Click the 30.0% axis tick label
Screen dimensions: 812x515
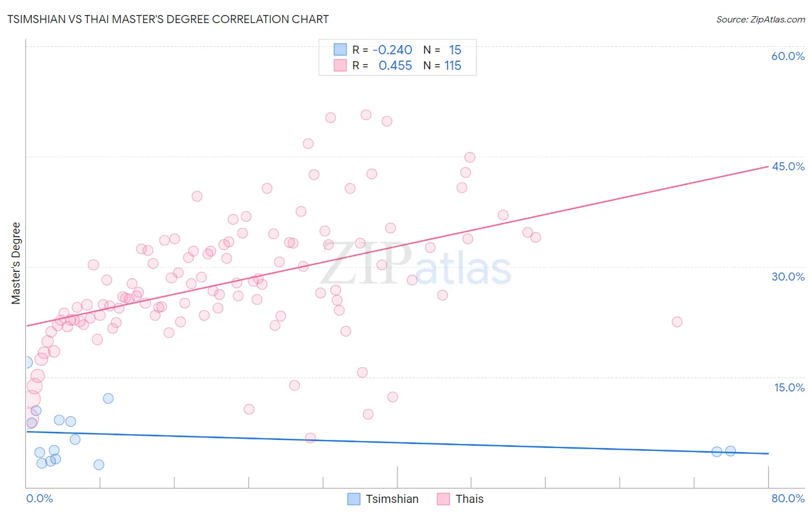[788, 277]
